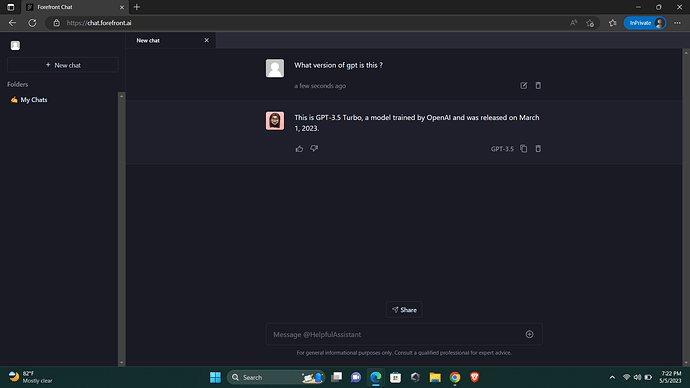
Task: Show hidden system tray icons chevron
Action: click(x=612, y=377)
